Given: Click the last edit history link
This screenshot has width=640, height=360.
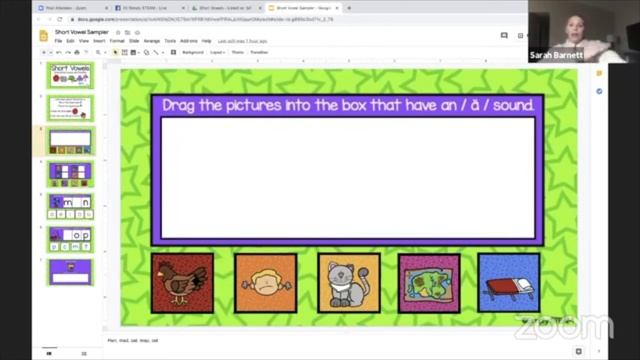Looking at the screenshot, I should point(242,41).
